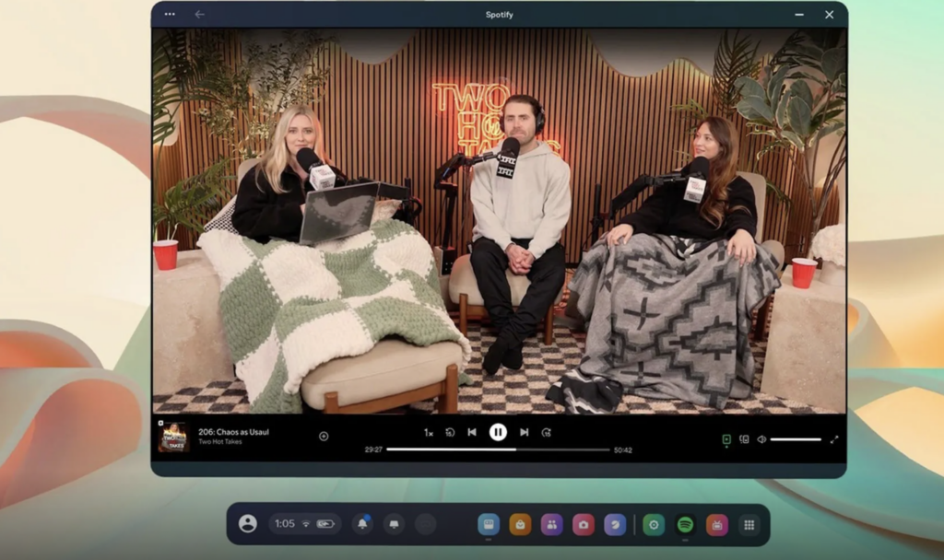Skip to the previous episode

tap(472, 432)
